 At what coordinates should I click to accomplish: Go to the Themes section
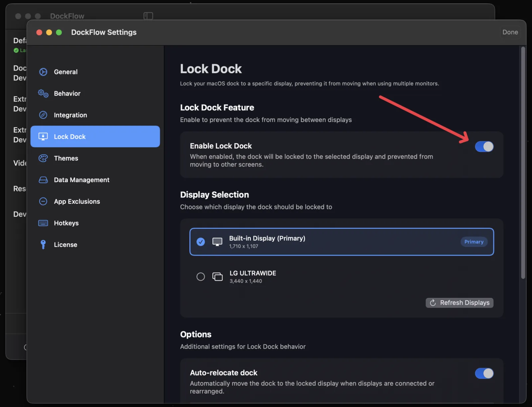[95, 158]
